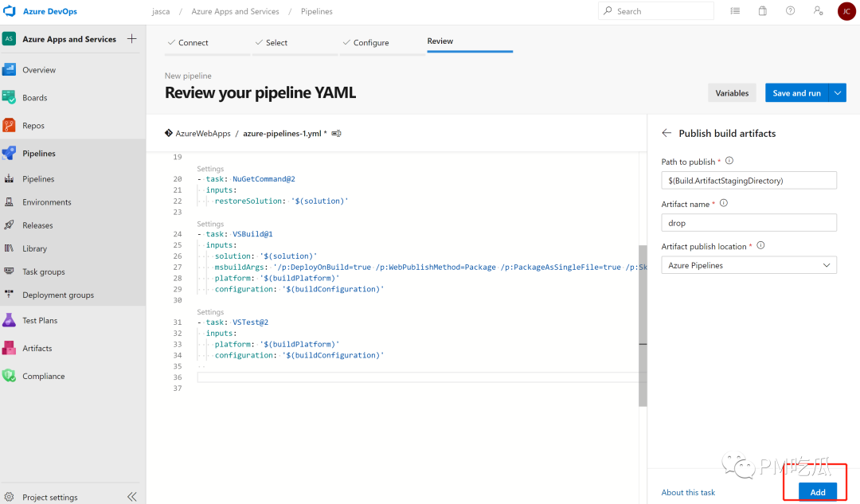Click the Search input field
Viewport: 860px width, 504px height.
point(656,11)
